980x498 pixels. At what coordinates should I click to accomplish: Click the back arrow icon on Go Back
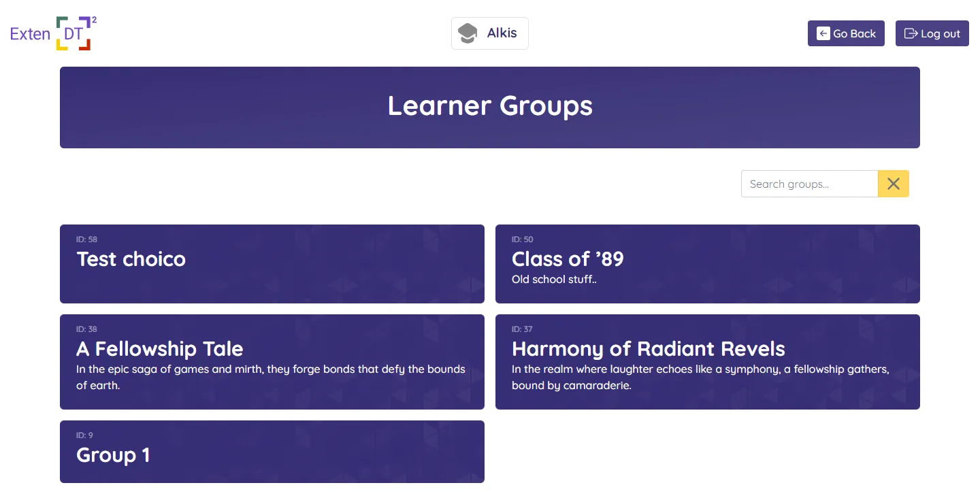coord(823,33)
